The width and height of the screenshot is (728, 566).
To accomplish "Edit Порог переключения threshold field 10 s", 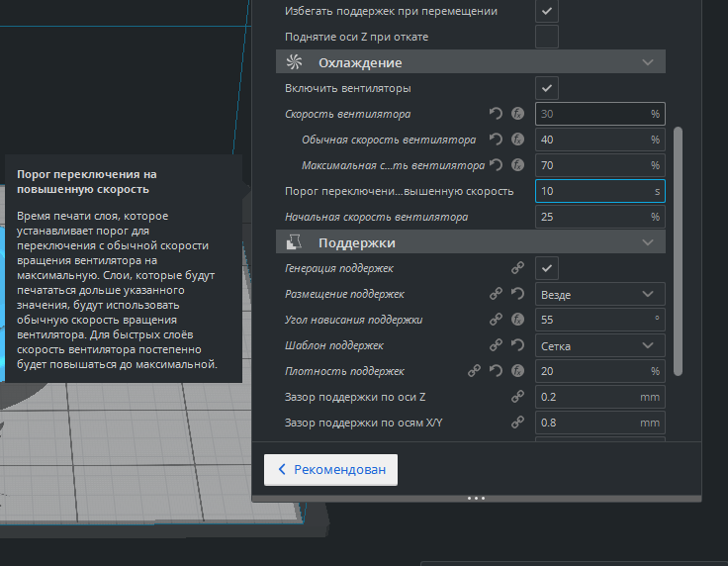I will point(599,191).
